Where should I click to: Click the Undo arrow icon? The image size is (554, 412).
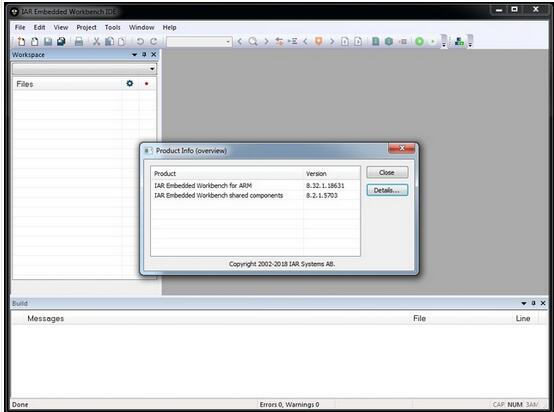click(140, 42)
